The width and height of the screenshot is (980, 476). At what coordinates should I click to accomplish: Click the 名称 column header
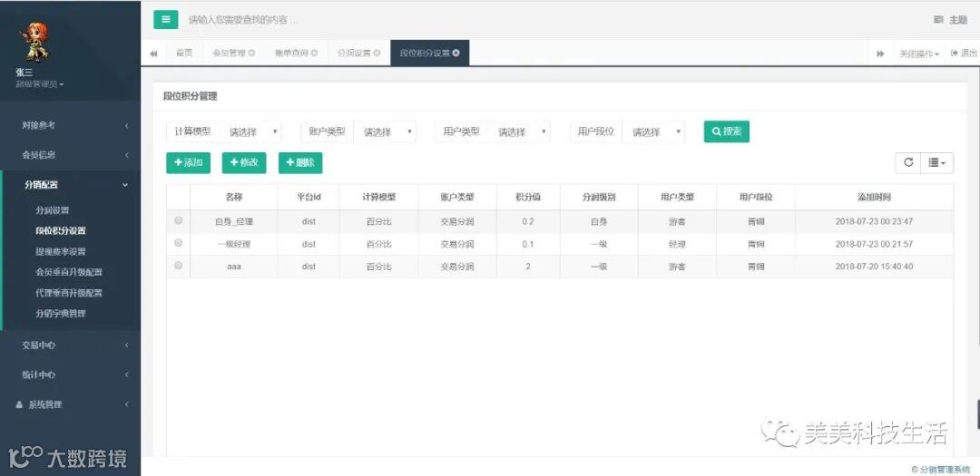(x=234, y=198)
